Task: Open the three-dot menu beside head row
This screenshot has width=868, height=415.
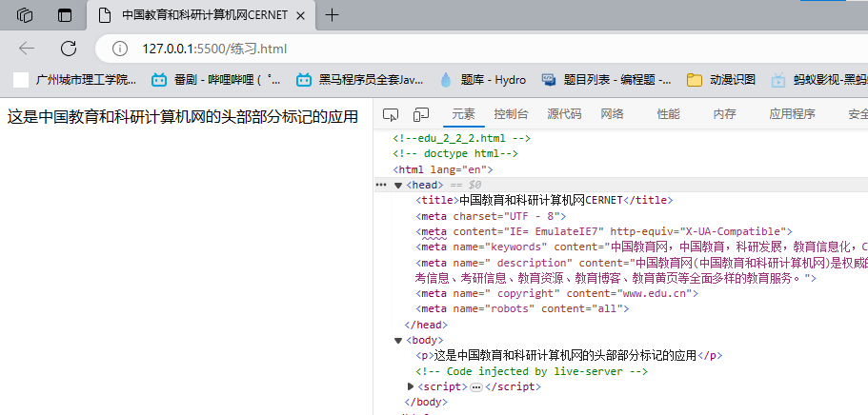Action: tap(381, 185)
